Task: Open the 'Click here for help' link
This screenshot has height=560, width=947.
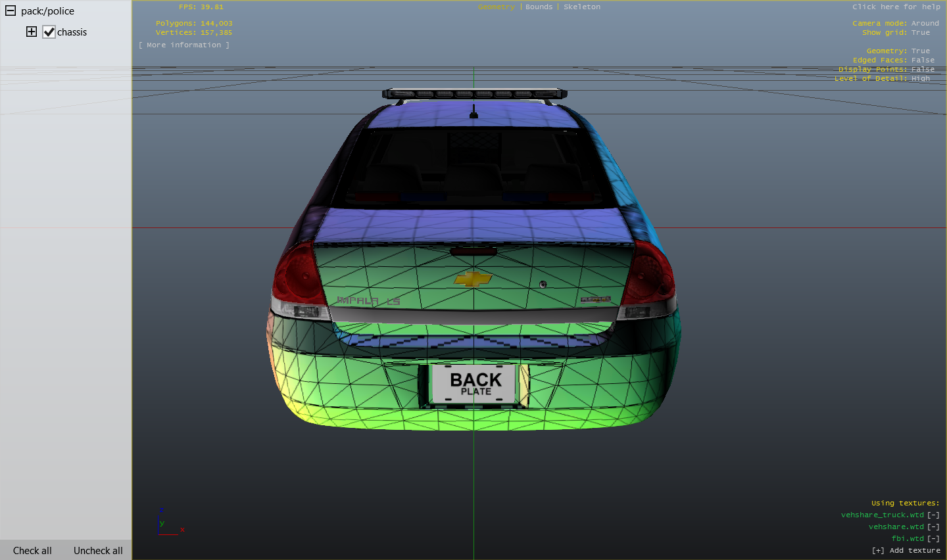Action: point(896,7)
